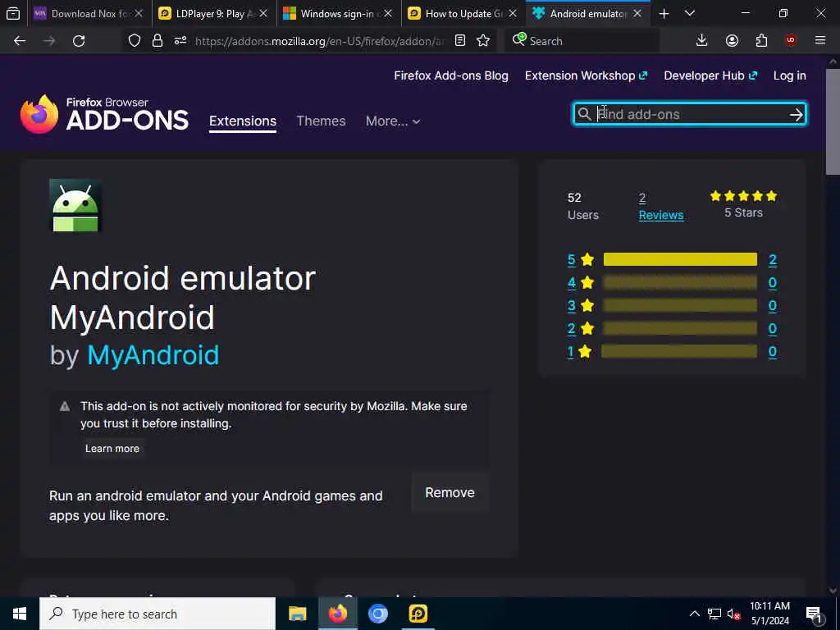
Task: Reload the page with the refresh icon
Action: pyautogui.click(x=79, y=41)
